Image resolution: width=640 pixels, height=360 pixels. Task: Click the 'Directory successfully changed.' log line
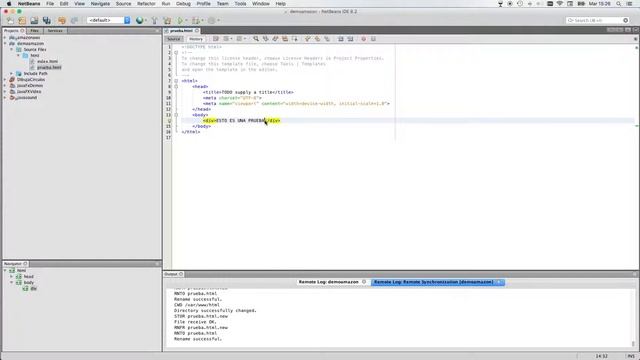[215, 311]
